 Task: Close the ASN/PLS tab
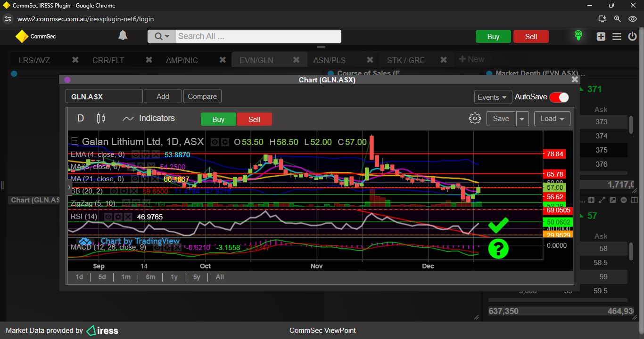tap(370, 60)
